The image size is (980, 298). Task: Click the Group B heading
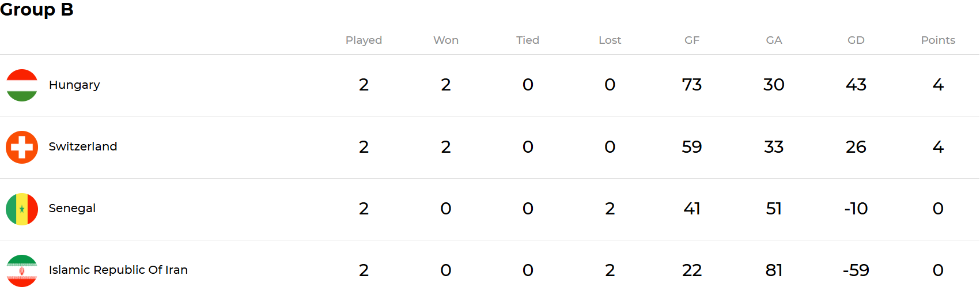pyautogui.click(x=37, y=10)
